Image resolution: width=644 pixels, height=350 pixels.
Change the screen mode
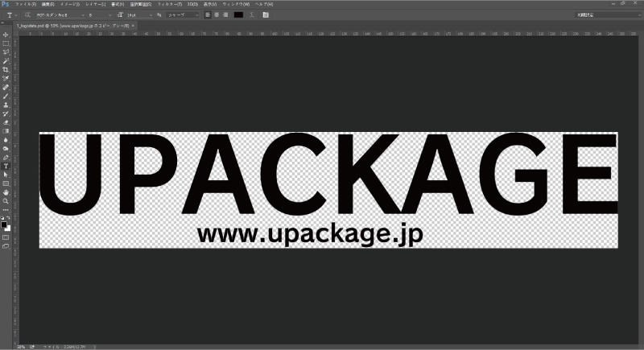pyautogui.click(x=6, y=246)
